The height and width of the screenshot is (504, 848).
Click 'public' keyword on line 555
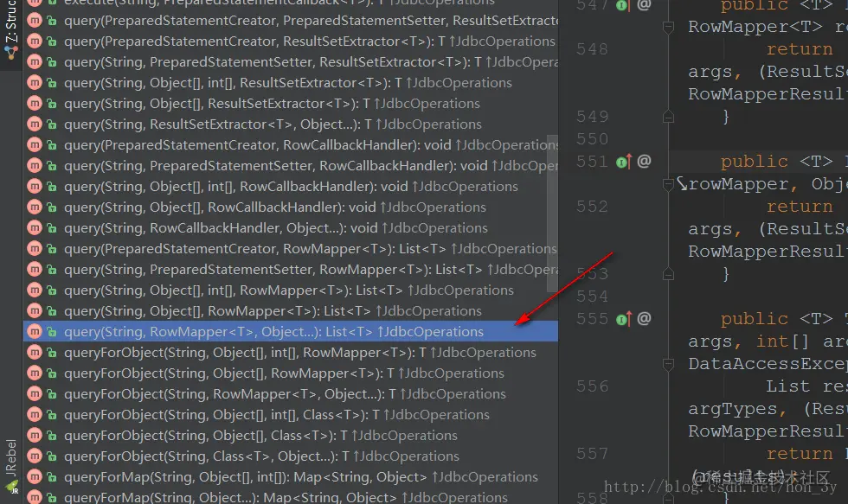[754, 320]
